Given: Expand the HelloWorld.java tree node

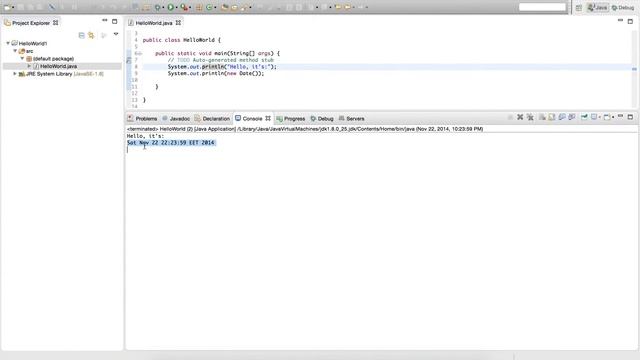Looking at the screenshot, I should tap(29, 66).
